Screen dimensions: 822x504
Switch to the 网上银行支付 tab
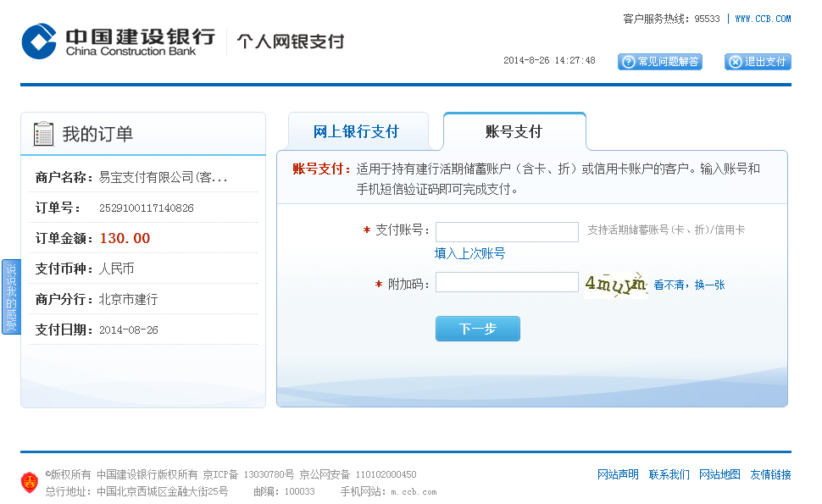click(356, 132)
